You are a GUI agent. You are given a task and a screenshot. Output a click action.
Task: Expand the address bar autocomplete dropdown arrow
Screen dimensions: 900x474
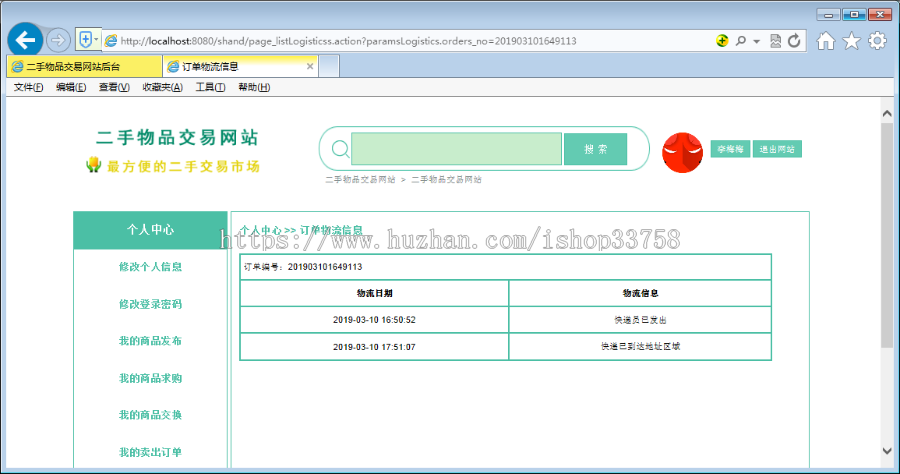(757, 41)
